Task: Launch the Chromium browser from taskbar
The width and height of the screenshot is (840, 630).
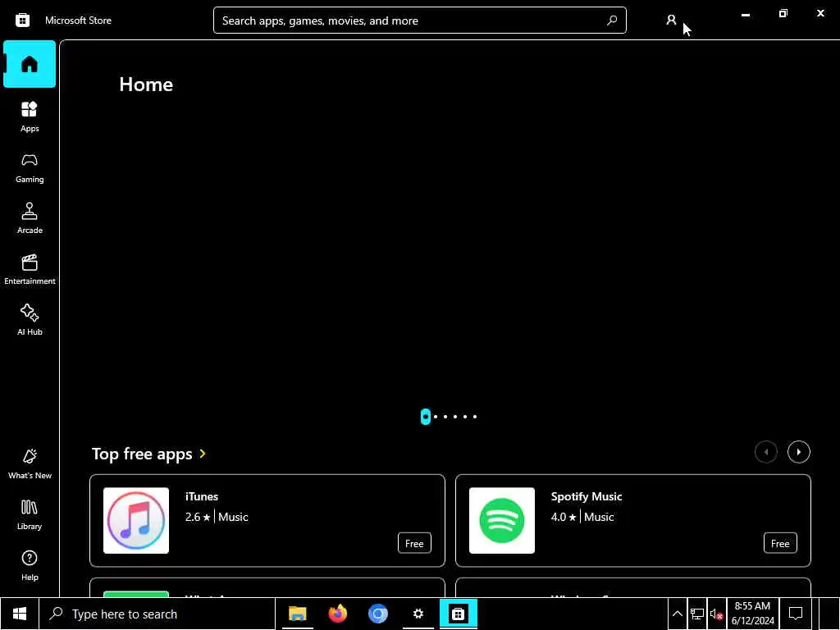Action: 377,614
